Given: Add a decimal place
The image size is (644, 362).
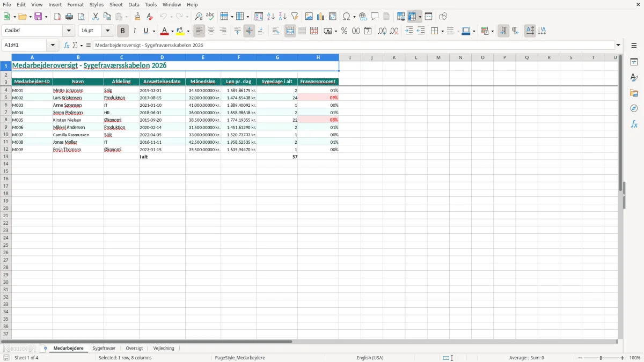Looking at the screenshot, I should (382, 31).
